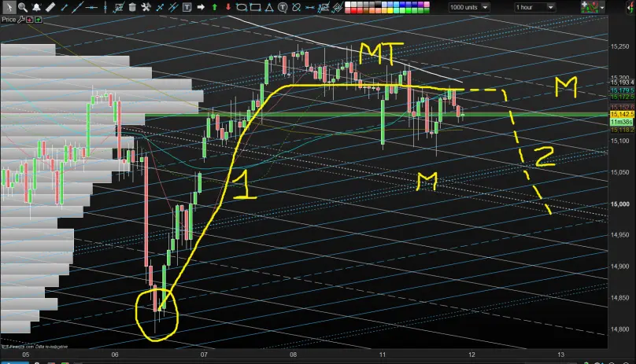Image resolution: width=636 pixels, height=364 pixels.
Task: Click the second freehand drawing icon beside palette
Action: click(337, 7)
